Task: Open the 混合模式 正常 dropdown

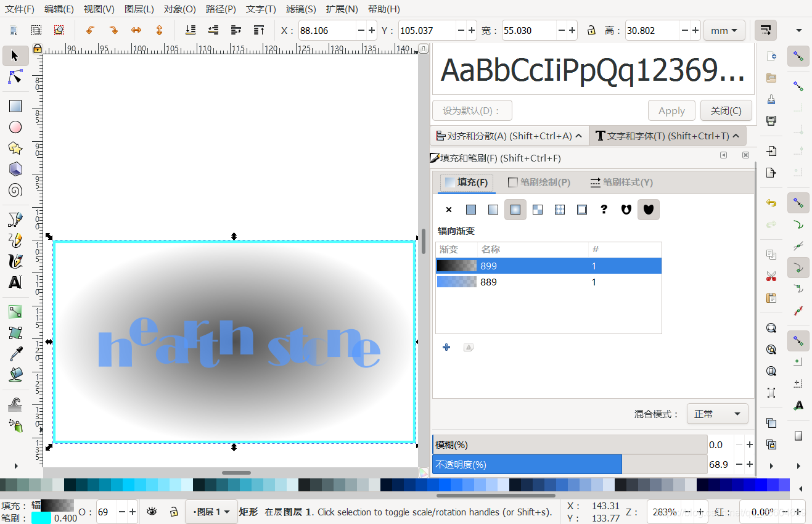Action: [x=718, y=414]
